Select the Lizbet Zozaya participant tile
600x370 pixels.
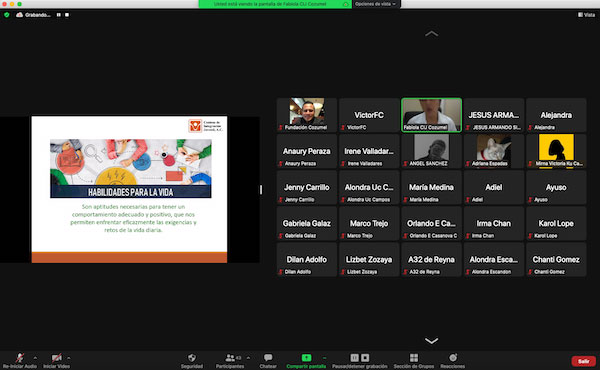(369, 259)
